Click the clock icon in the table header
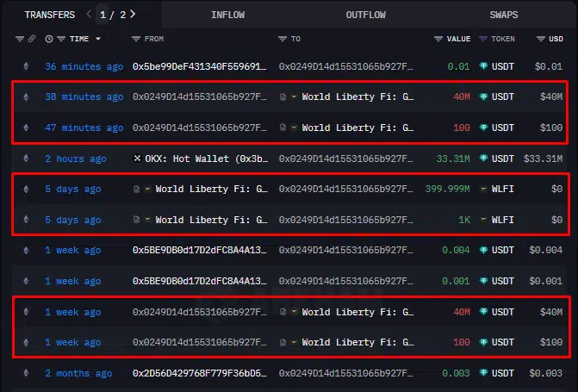This screenshot has height=392, width=578. click(49, 40)
